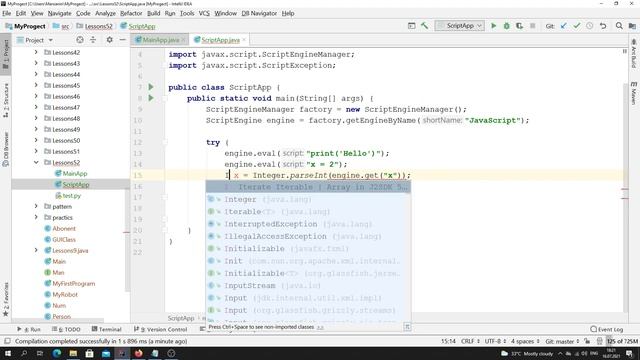Select IllegalAccessException completion suggestion
This screenshot has height=360, width=640.
[x=308, y=236]
